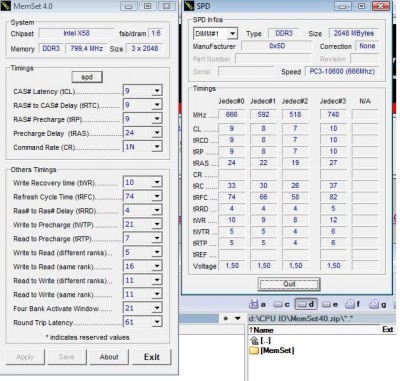Click the SPD Type DDR3 field
The height and width of the screenshot is (381, 400).
(x=284, y=33)
